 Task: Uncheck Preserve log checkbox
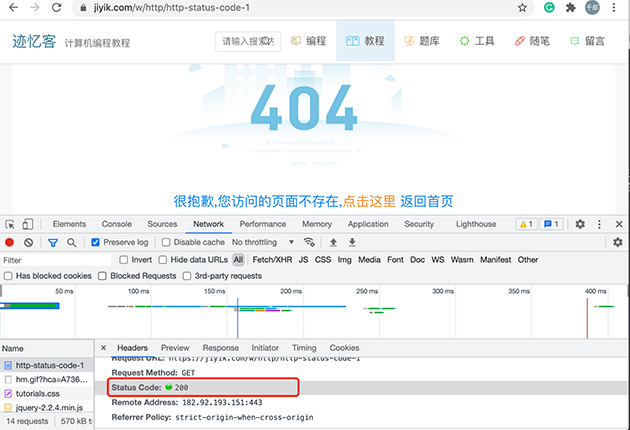(x=95, y=242)
